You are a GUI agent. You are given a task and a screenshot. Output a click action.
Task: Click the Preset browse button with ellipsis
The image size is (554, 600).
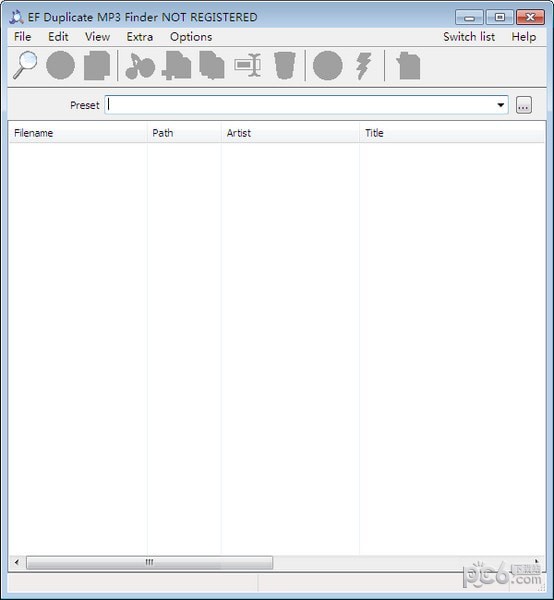(x=524, y=105)
